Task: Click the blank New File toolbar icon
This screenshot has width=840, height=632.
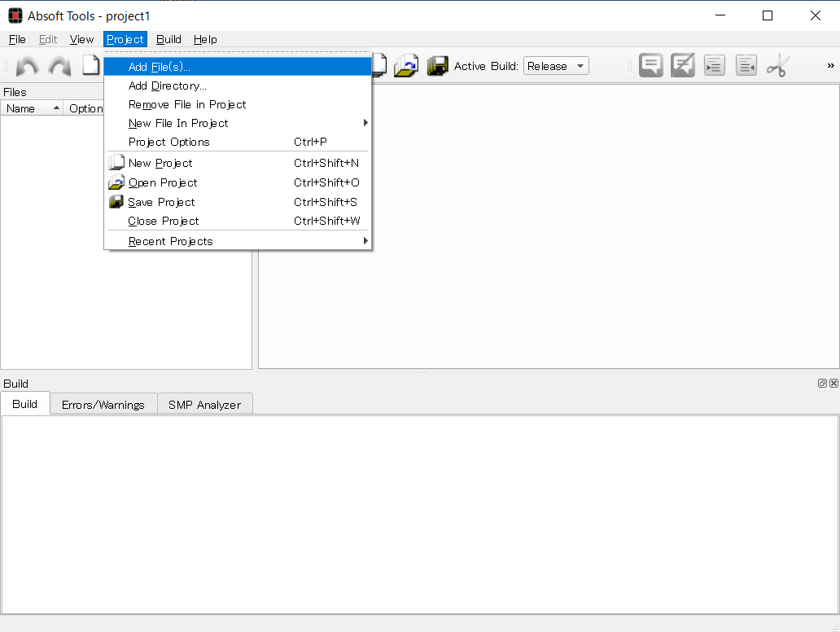Action: point(91,65)
